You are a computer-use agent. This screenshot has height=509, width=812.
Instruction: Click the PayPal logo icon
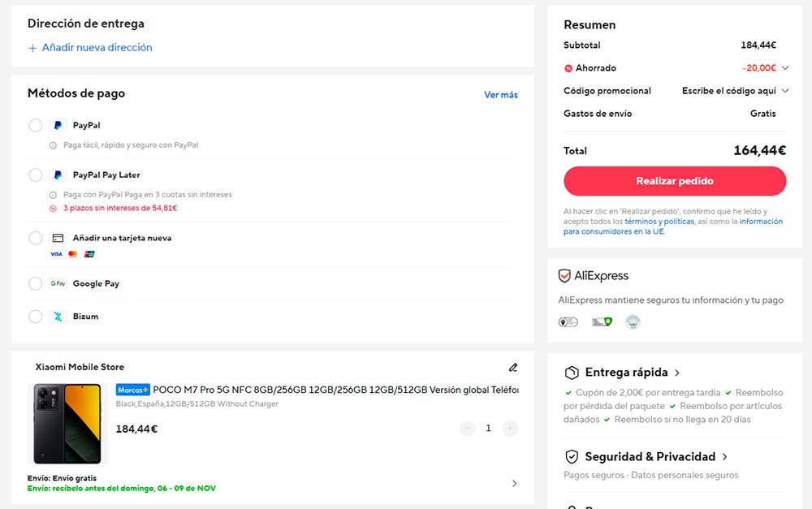pos(58,126)
